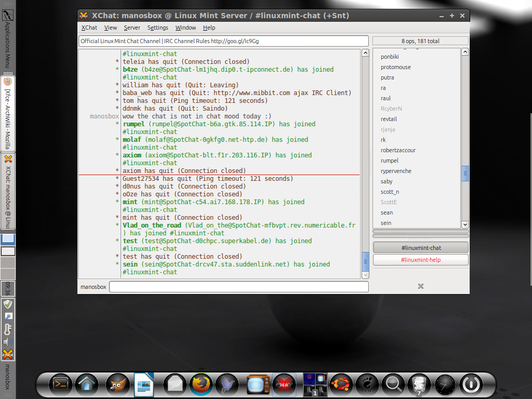This screenshot has width=532, height=399.
Task: Click the XChat tray icon in panel
Action: (7, 354)
